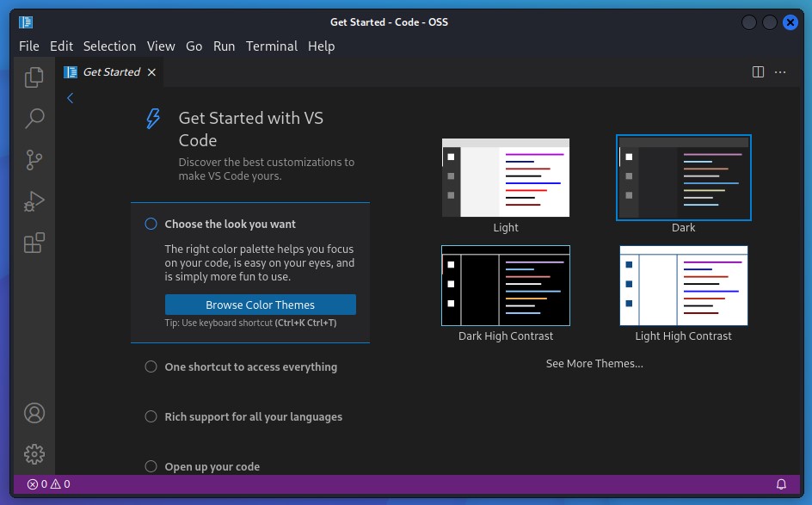Click the 'Dark High Contrast' label
This screenshot has width=812, height=505.
pos(506,336)
